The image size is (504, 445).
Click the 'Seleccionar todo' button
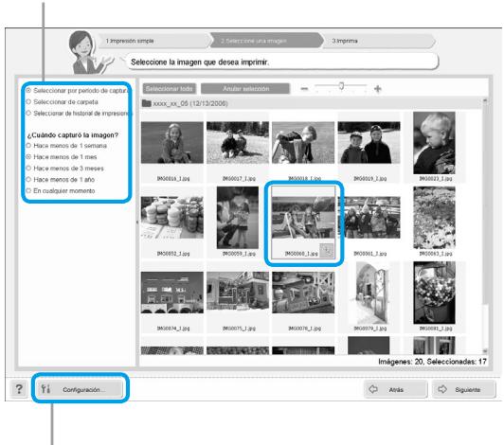pyautogui.click(x=170, y=89)
